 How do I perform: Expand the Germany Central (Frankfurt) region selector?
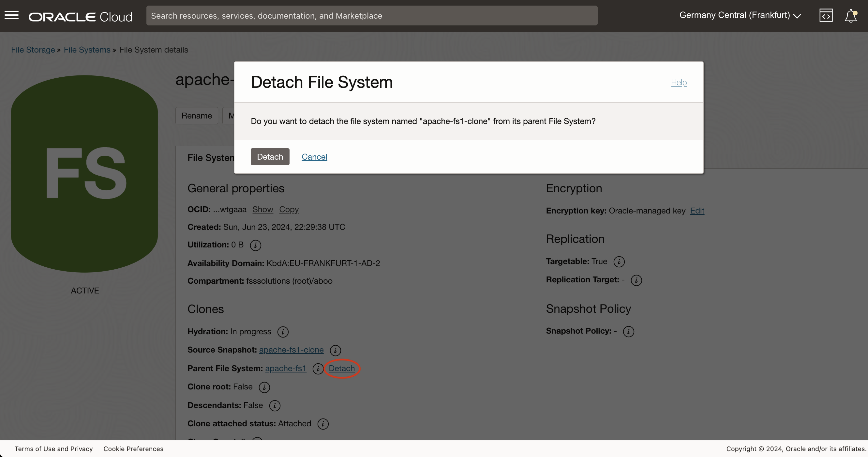coord(740,16)
